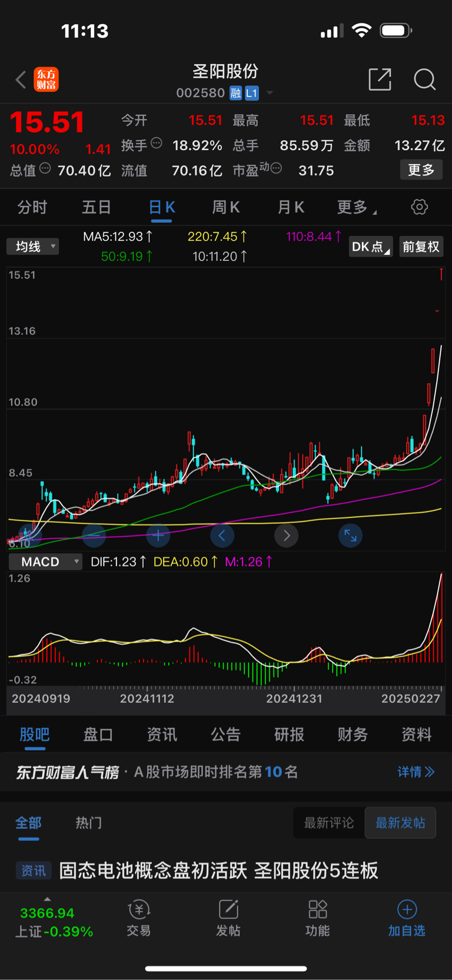Tap the 融 margin badge
This screenshot has width=452, height=980.
(236, 93)
